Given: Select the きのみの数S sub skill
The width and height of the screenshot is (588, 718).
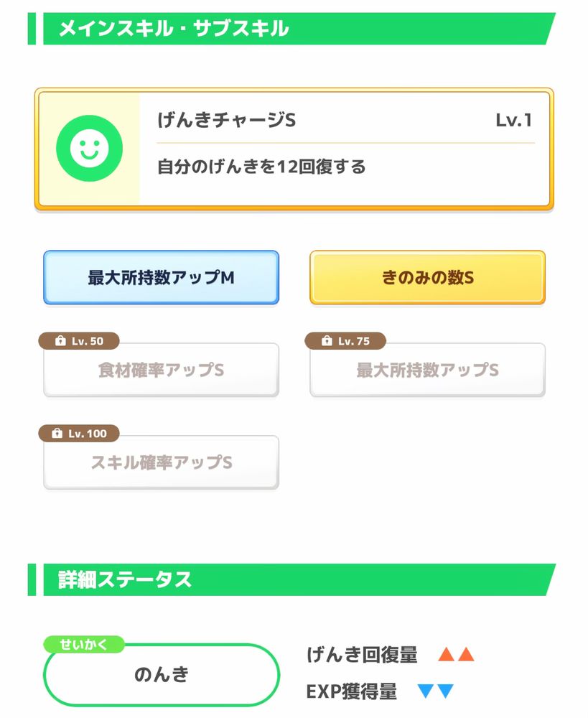Looking at the screenshot, I should [428, 277].
